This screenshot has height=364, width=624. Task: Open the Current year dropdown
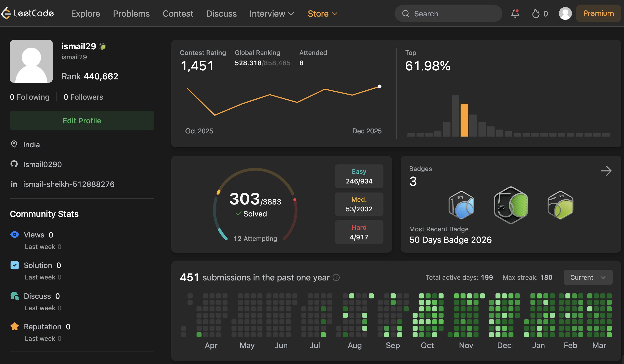click(588, 277)
